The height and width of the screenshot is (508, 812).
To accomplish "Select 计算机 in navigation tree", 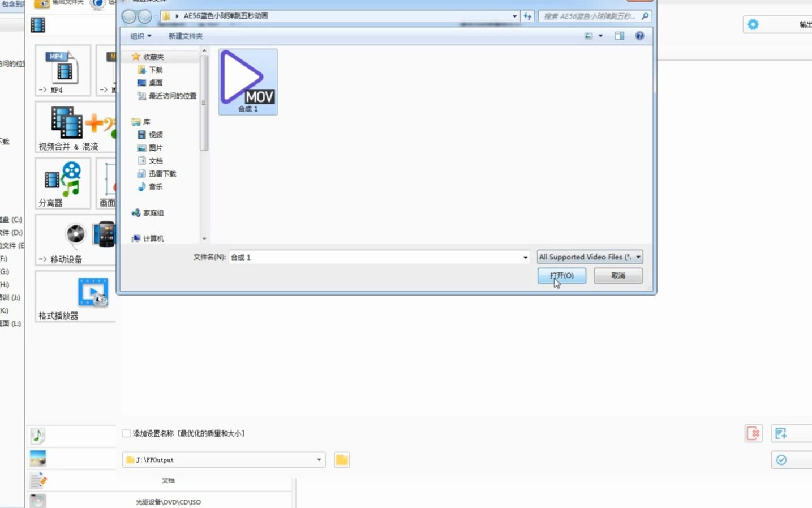I will coord(148,238).
